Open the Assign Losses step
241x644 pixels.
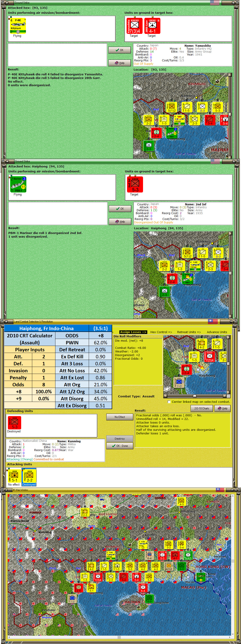[x=133, y=332]
